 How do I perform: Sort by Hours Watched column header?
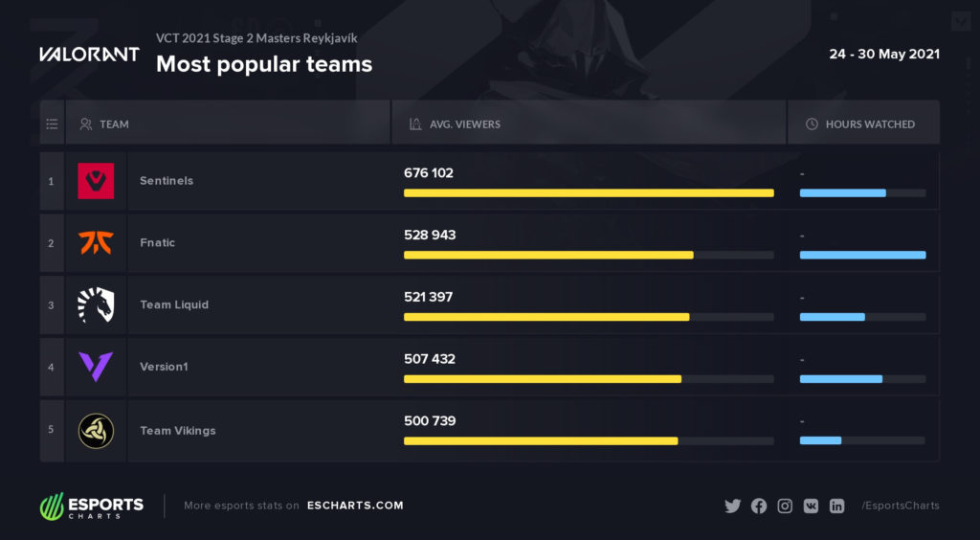click(x=869, y=124)
